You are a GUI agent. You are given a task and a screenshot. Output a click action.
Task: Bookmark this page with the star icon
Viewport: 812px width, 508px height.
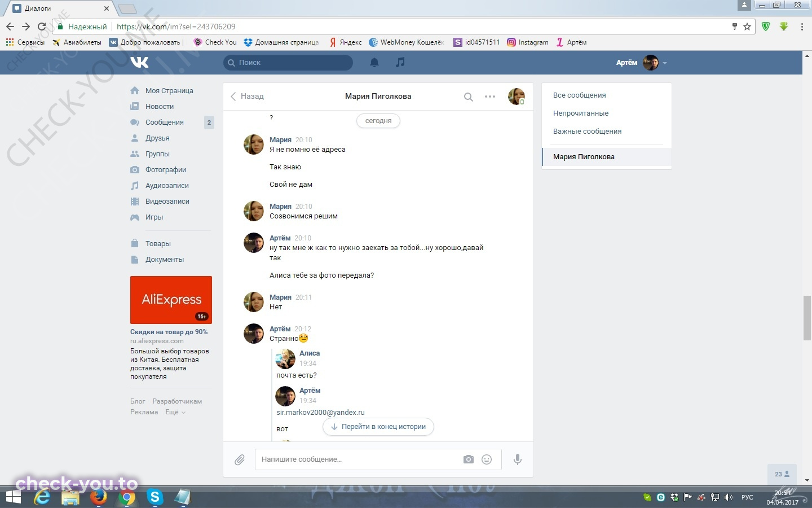point(747,27)
